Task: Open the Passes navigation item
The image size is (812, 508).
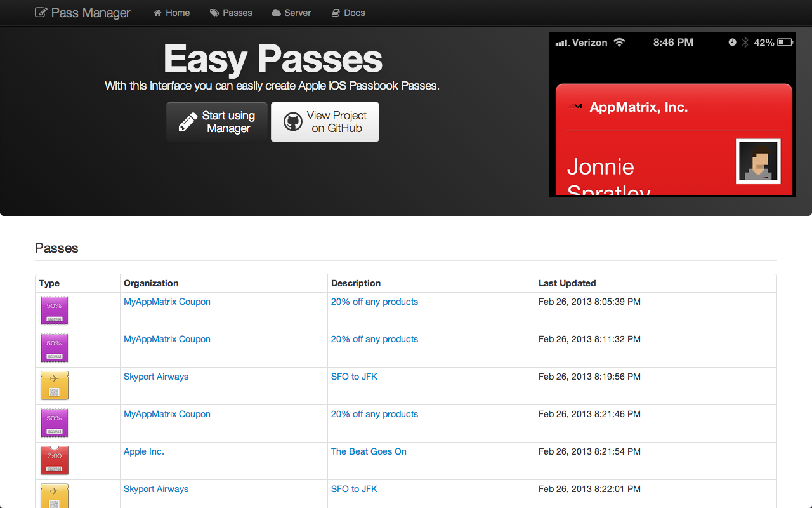Action: pyautogui.click(x=231, y=13)
